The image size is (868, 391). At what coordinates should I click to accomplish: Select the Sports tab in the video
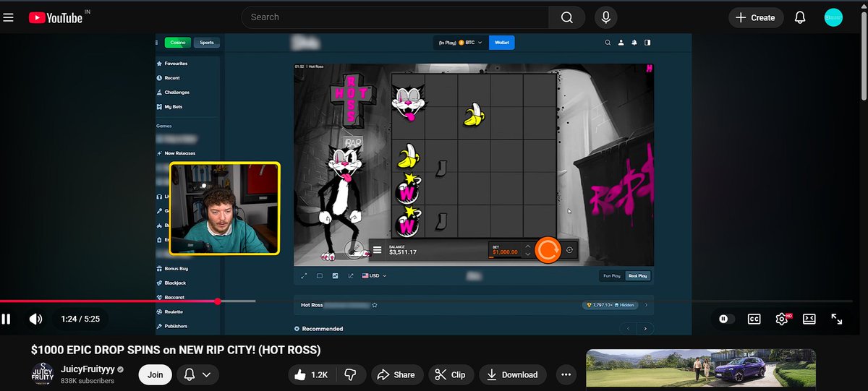[x=207, y=43]
